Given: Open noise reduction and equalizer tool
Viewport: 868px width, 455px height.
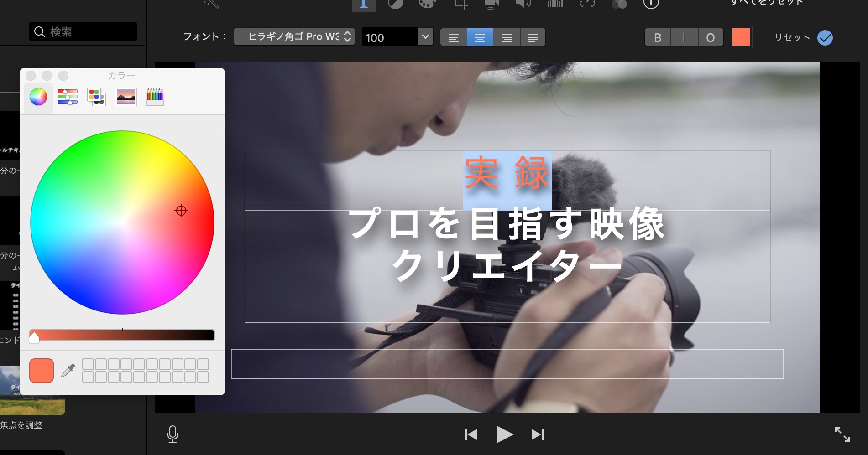Looking at the screenshot, I should click(x=555, y=4).
